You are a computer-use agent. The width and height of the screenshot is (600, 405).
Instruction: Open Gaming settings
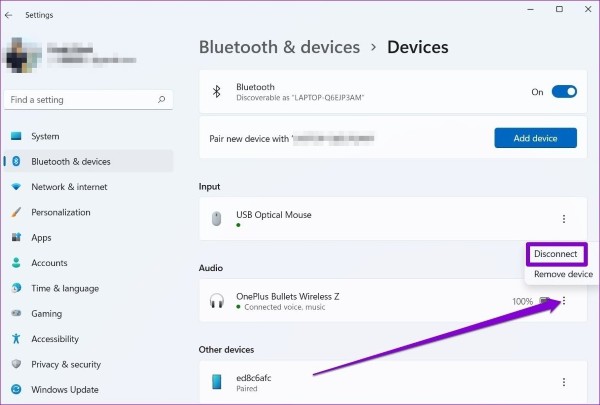click(x=46, y=313)
